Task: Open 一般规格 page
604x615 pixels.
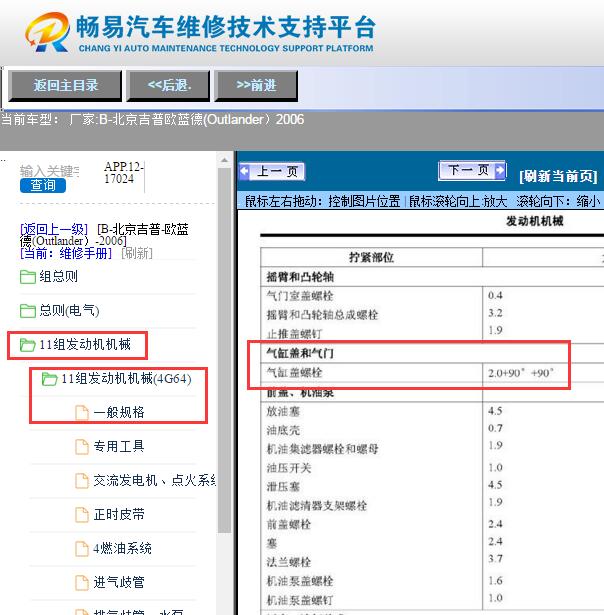Action: pyautogui.click(x=119, y=412)
